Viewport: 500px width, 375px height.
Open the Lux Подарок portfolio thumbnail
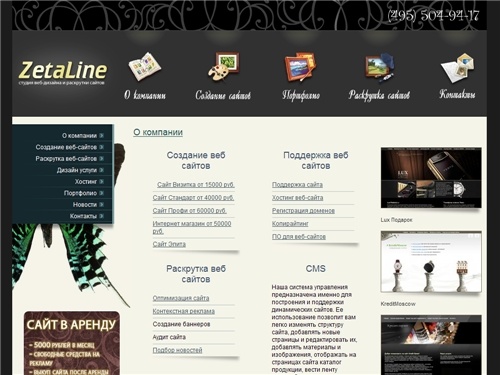coord(431,178)
